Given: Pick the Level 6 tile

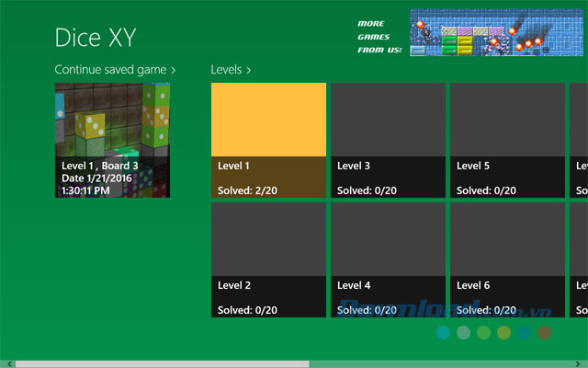Looking at the screenshot, I should click(x=507, y=259).
